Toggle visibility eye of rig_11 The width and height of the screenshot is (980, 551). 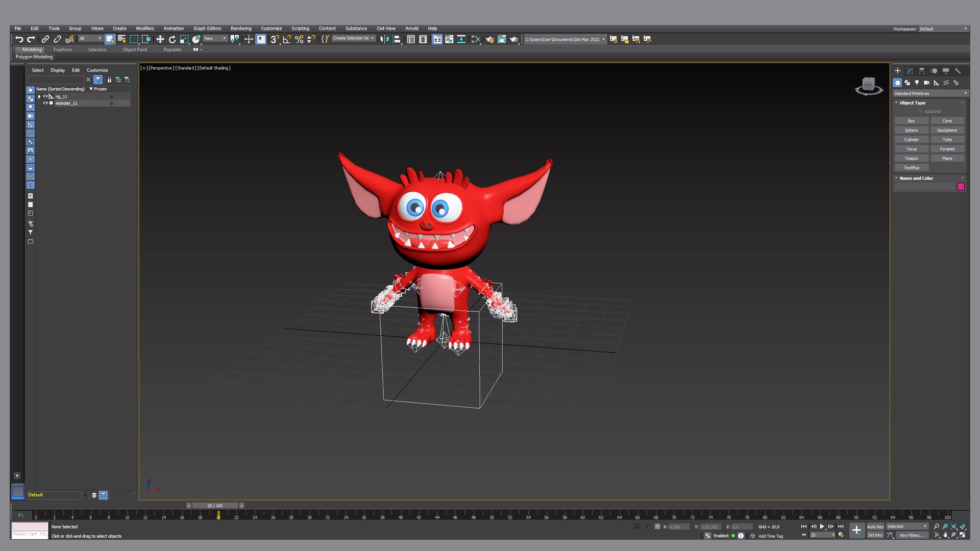[x=45, y=96]
